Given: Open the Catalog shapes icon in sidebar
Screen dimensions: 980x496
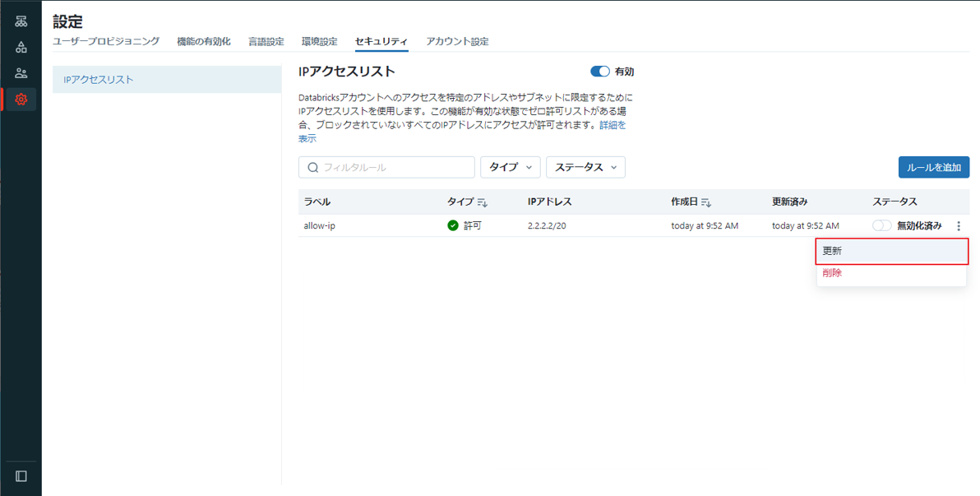Looking at the screenshot, I should point(21,47).
